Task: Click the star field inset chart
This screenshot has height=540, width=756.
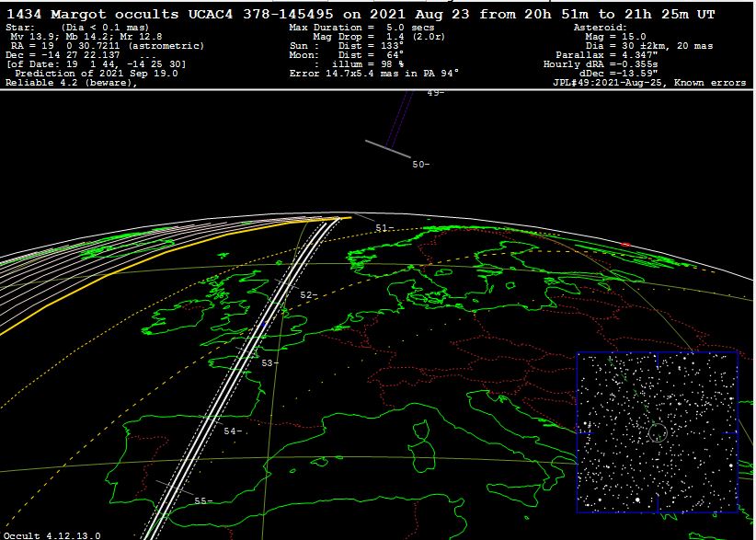Action: coord(657,431)
